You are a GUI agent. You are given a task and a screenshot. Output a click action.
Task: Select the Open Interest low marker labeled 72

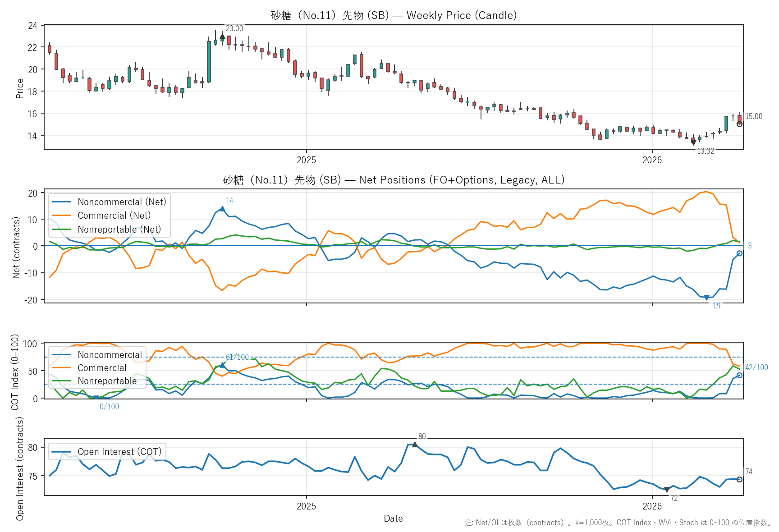click(x=667, y=490)
